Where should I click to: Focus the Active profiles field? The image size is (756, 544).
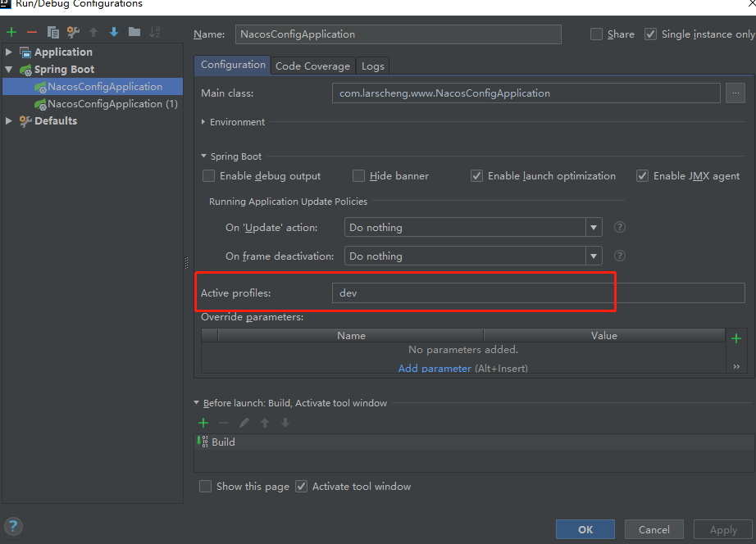pos(539,293)
